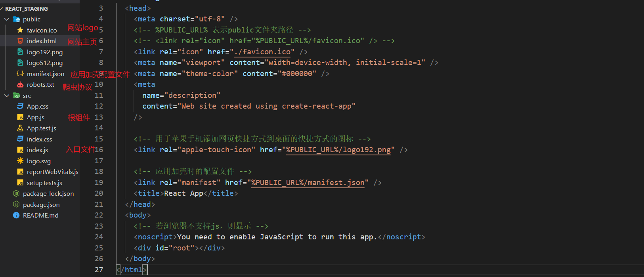This screenshot has width=644, height=277.
Task: Open README.md in the explorer
Action: pos(41,215)
